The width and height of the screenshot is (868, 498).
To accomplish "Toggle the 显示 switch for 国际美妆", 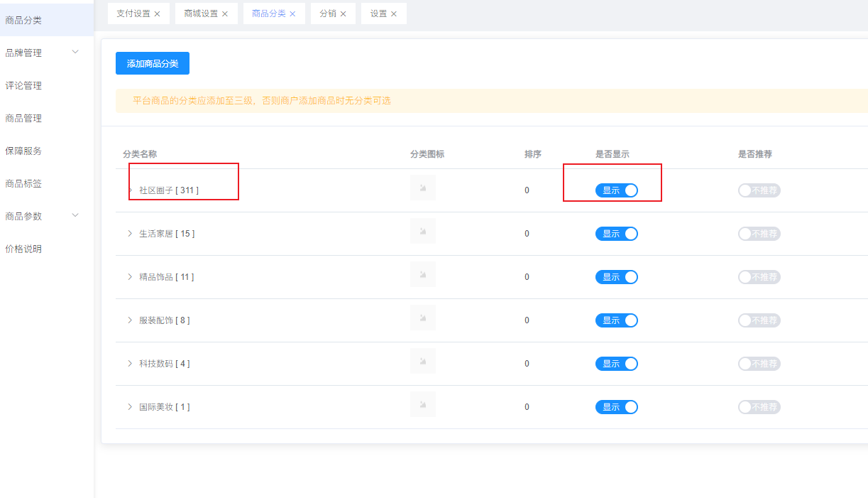I will pyautogui.click(x=617, y=407).
